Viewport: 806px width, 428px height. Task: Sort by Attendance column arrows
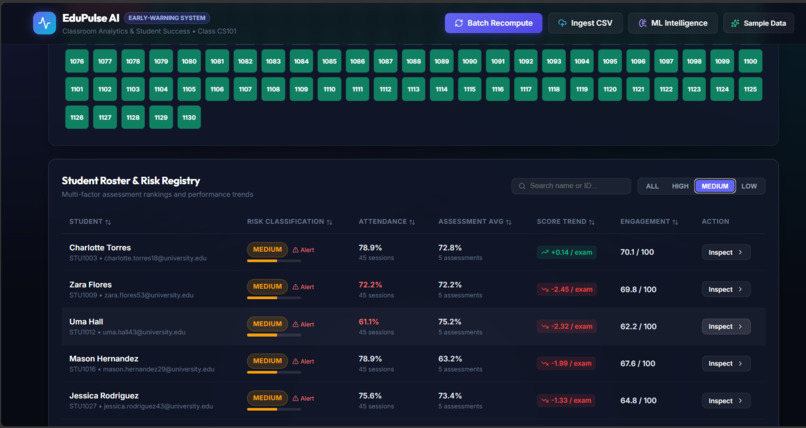click(x=412, y=222)
